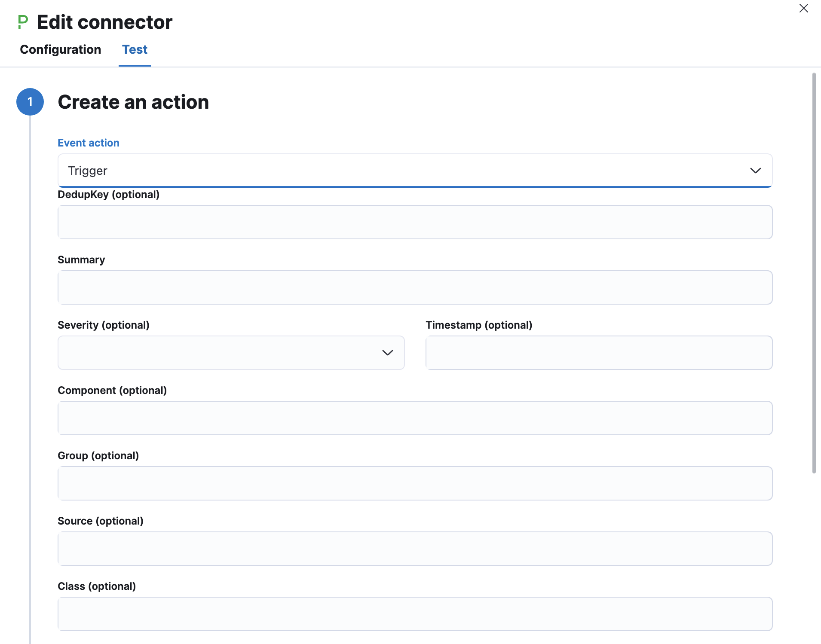This screenshot has height=644, width=821.
Task: Switch to the Configuration tab
Action: click(60, 49)
